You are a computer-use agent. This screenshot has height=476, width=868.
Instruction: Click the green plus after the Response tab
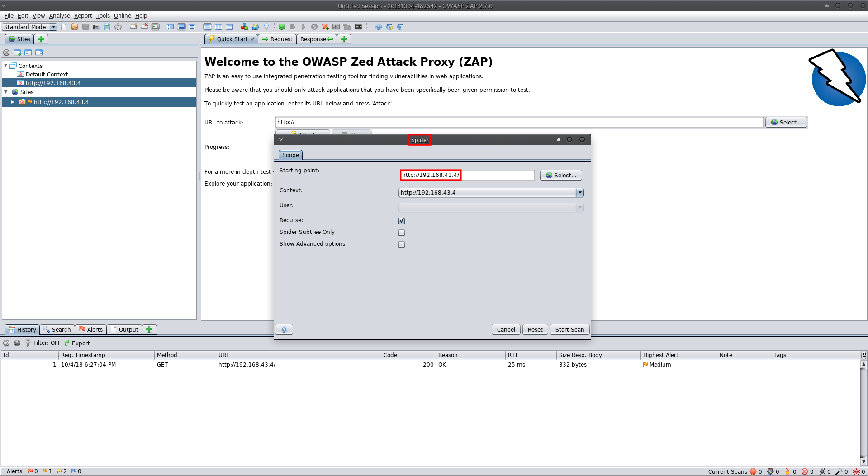tap(344, 39)
